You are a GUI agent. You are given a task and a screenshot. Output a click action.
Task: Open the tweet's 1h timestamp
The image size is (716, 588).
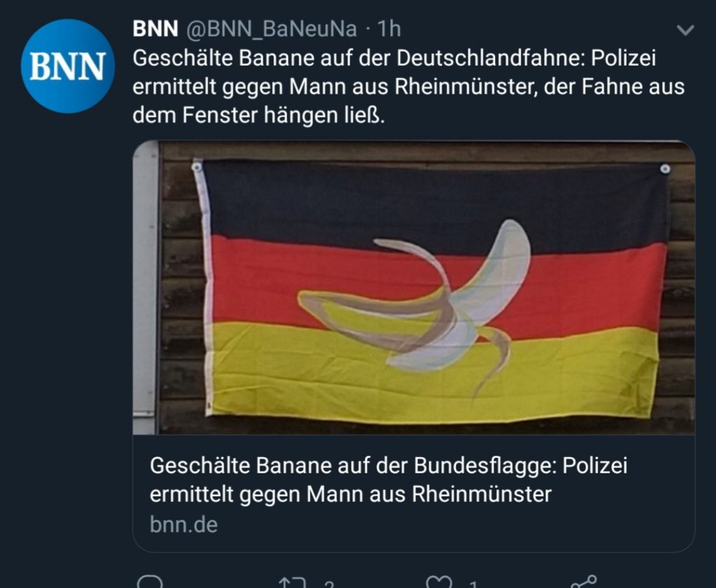(389, 29)
